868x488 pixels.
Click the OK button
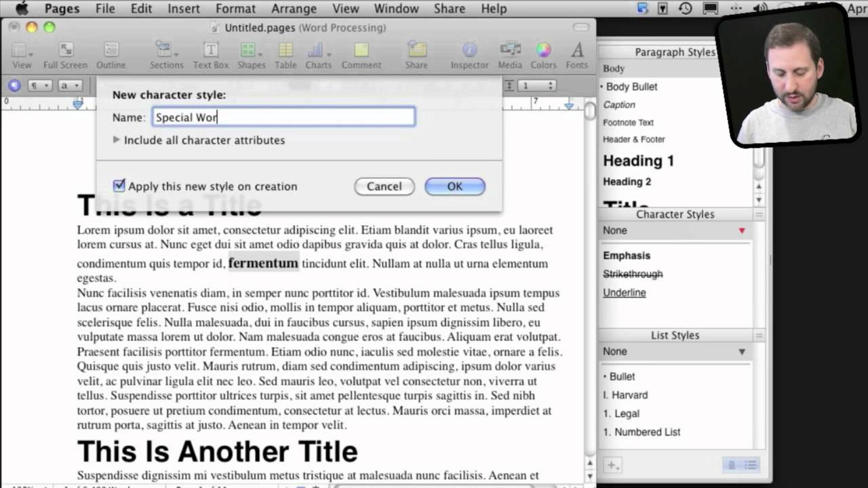pos(454,186)
